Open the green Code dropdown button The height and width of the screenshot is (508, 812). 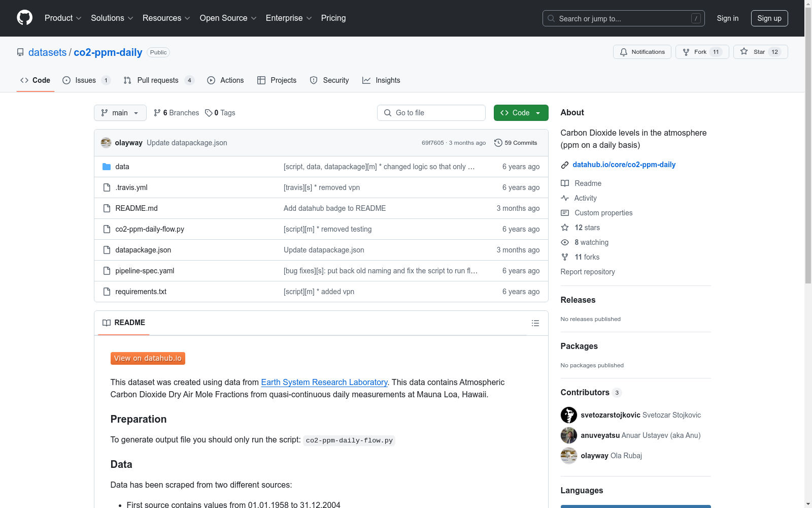[x=521, y=113]
